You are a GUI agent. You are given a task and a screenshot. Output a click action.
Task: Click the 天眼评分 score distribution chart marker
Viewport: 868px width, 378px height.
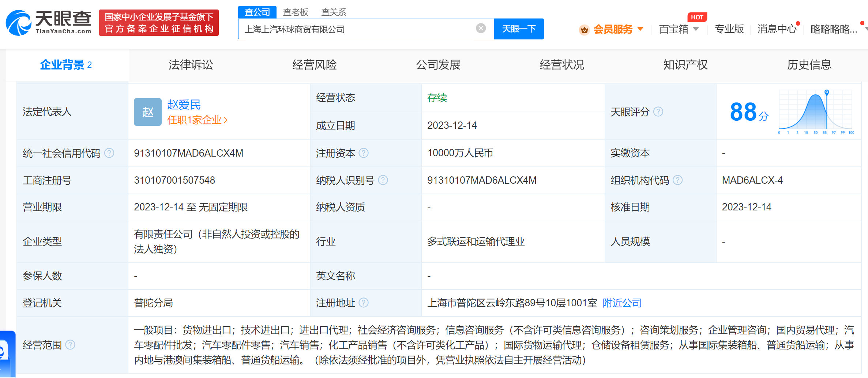[x=827, y=92]
